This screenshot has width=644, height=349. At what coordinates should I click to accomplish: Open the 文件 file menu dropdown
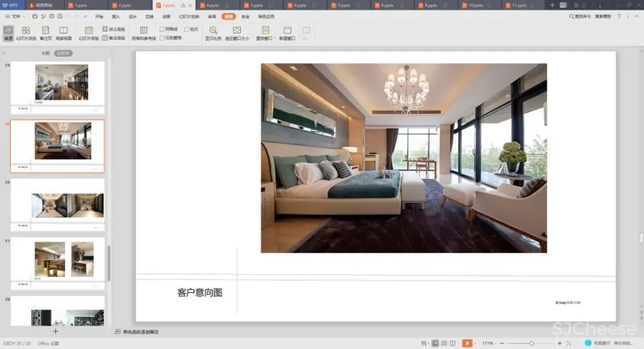15,17
